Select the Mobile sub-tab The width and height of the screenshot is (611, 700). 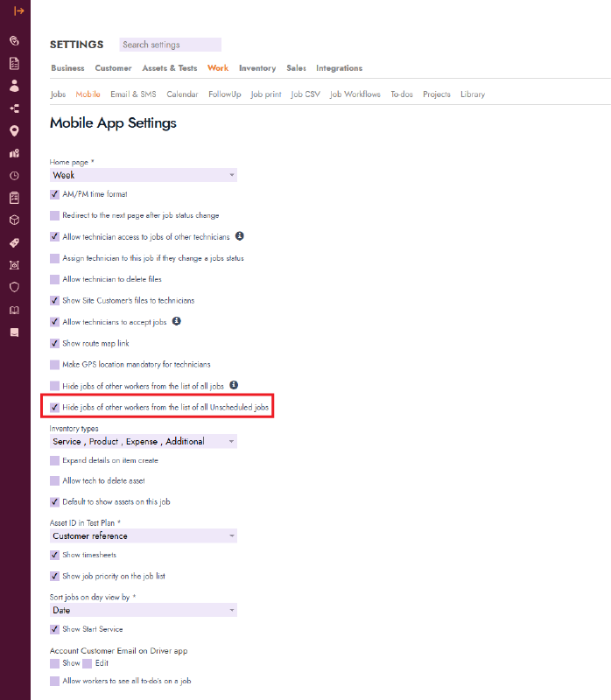(x=88, y=94)
